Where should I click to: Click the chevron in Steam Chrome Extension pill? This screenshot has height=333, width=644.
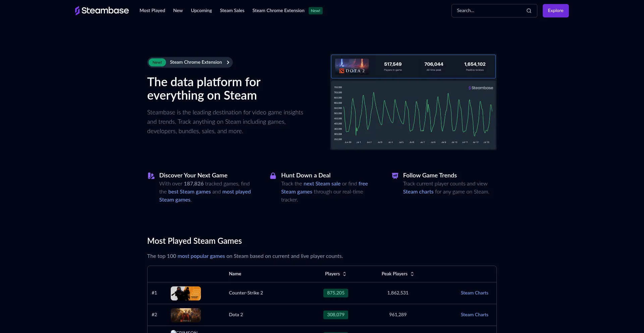228,62
